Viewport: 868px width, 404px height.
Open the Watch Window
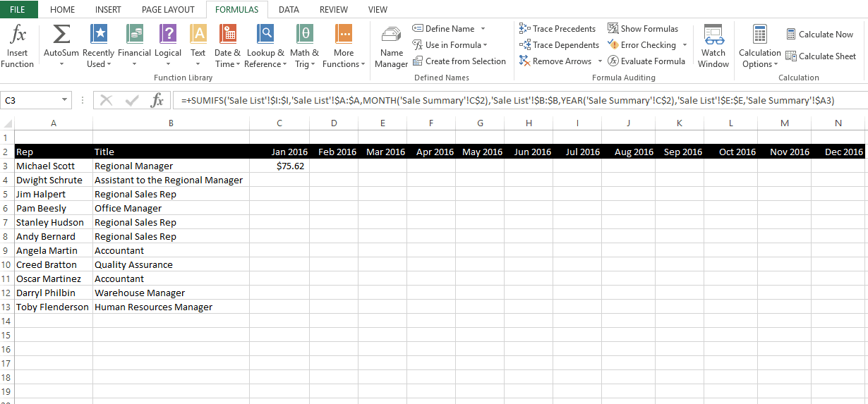click(x=713, y=47)
